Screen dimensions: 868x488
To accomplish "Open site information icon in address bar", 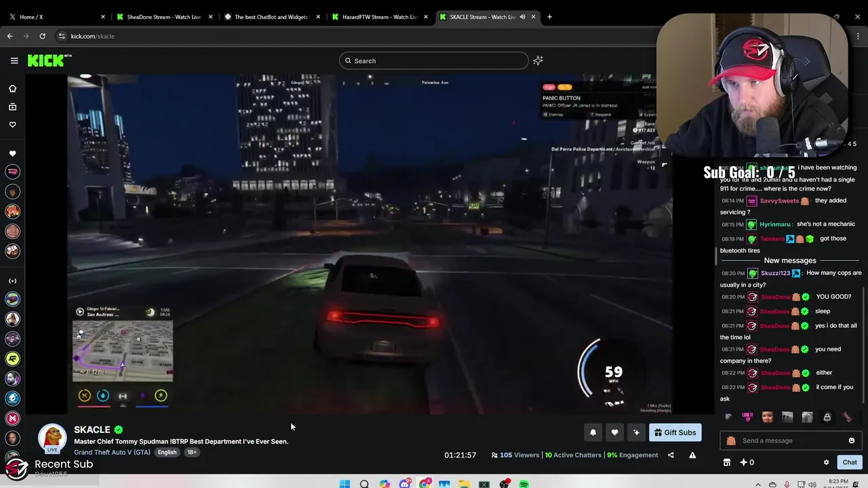I will pos(62,36).
